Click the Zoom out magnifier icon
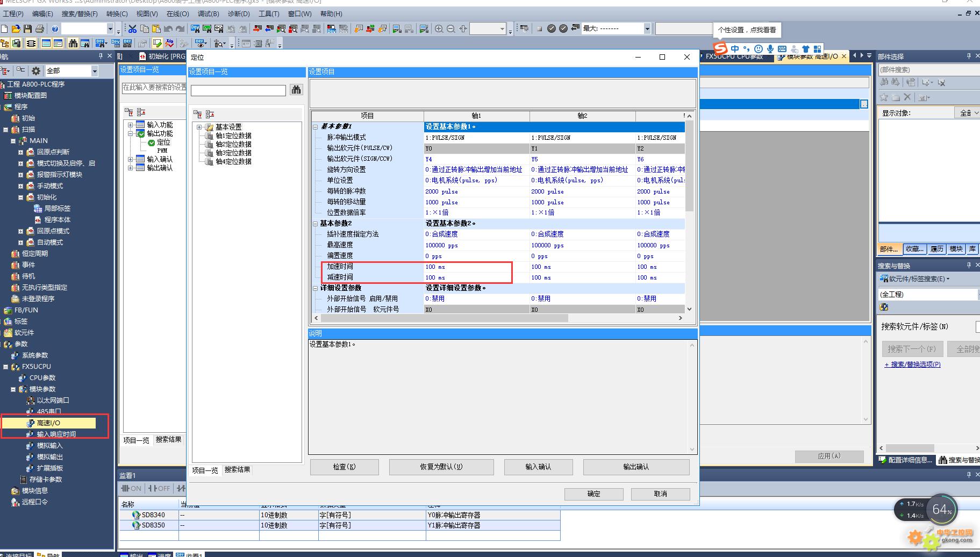980x557 pixels. point(451,28)
